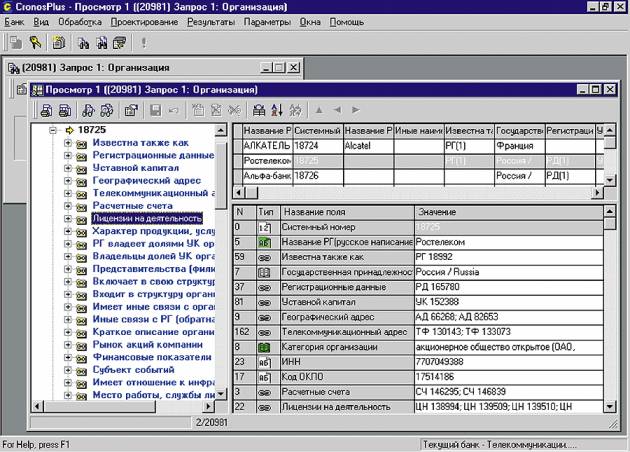
Task: Click the Системный column header in upper table
Action: [x=318, y=131]
